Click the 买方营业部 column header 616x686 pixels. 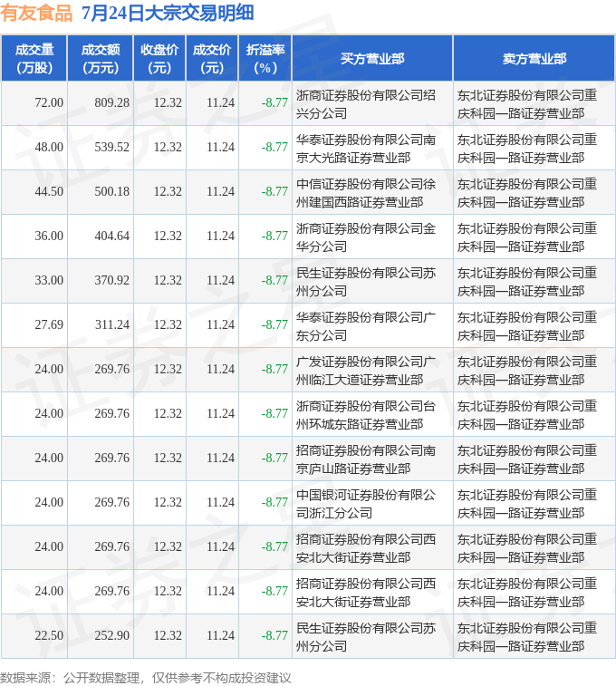372,59
